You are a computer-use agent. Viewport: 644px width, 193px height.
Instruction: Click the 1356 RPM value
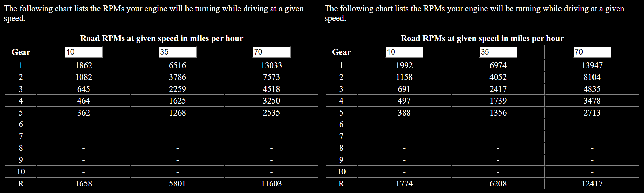[x=498, y=113]
